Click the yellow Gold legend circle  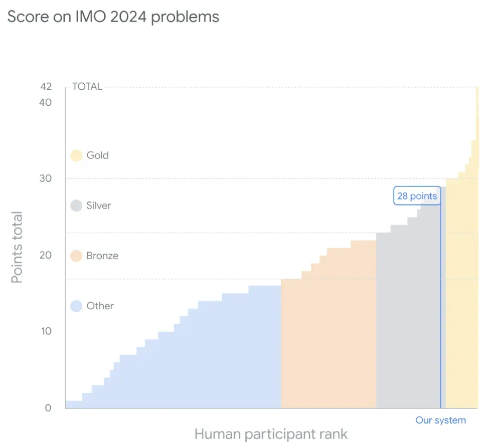pos(76,155)
